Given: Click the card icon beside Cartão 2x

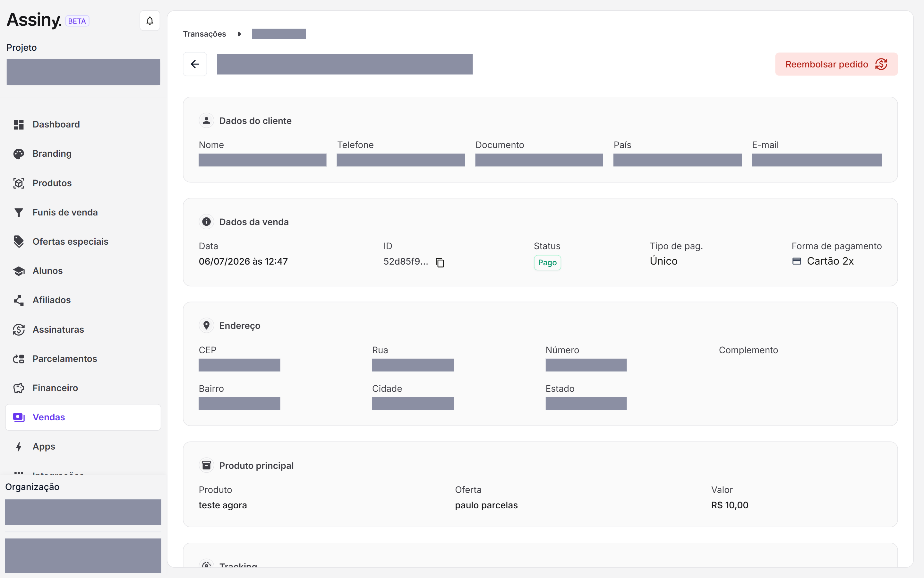Looking at the screenshot, I should tap(797, 261).
